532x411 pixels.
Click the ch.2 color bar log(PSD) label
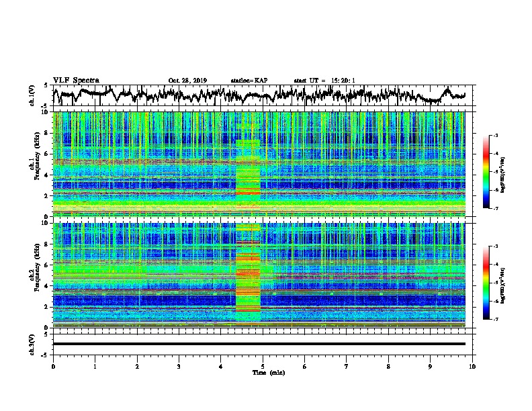503,285
